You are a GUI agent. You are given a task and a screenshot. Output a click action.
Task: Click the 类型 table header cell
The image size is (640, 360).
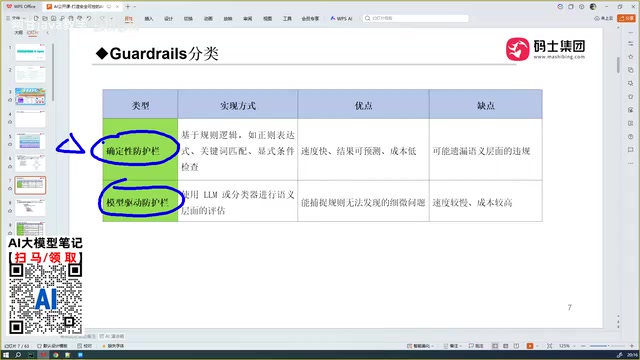140,105
